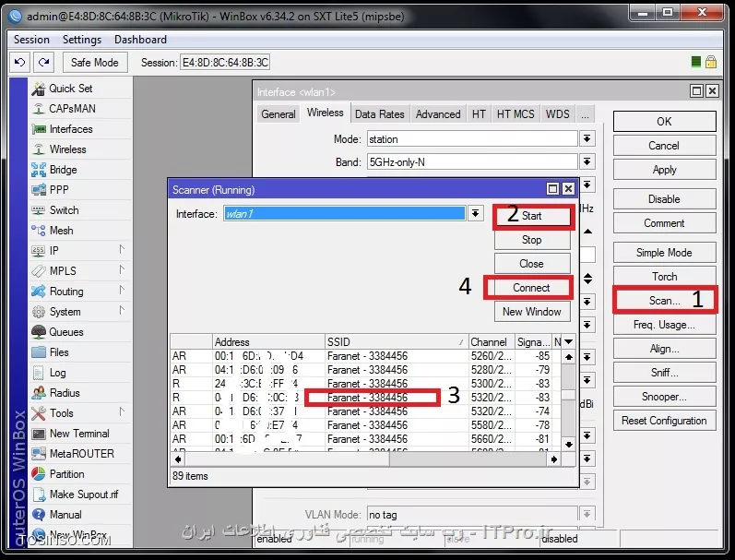Click the scanner Start button

point(532,216)
